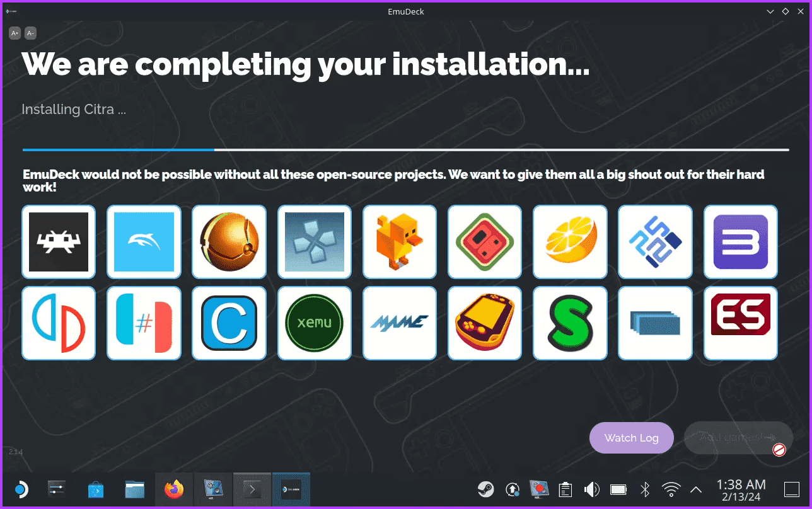Decrease font size with A- button
The height and width of the screenshot is (509, 812).
(x=30, y=33)
